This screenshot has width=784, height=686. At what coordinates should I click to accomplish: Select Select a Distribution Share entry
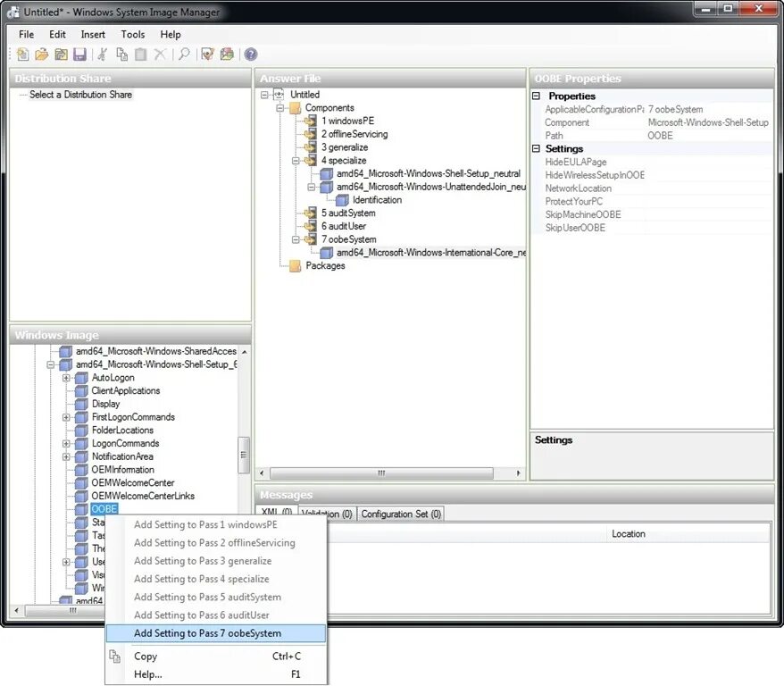[80, 95]
